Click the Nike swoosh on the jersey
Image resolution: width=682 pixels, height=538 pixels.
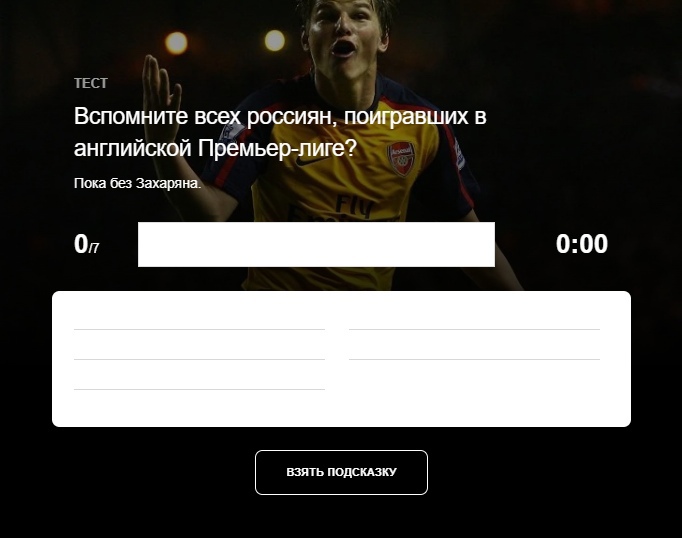pos(311,160)
